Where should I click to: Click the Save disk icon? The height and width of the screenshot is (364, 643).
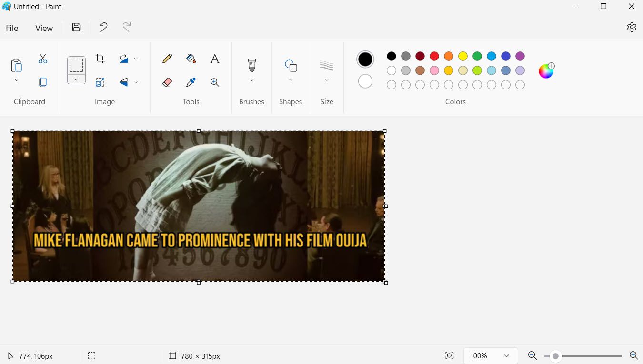click(76, 28)
